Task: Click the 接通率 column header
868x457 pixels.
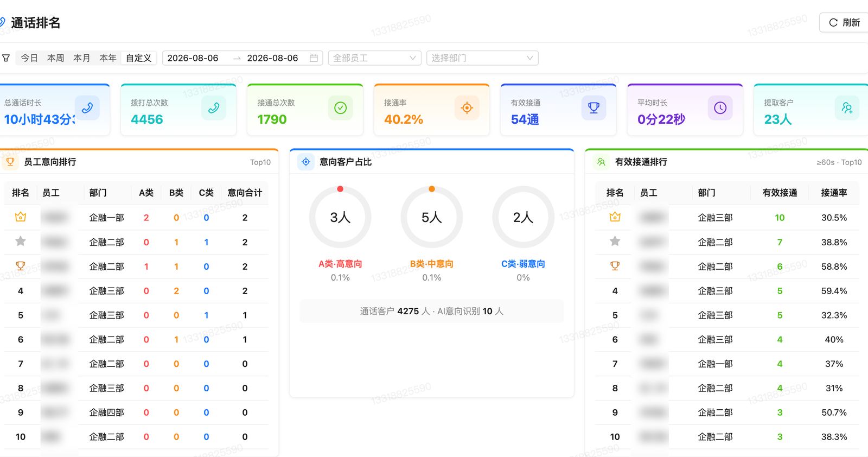Action: click(x=834, y=193)
